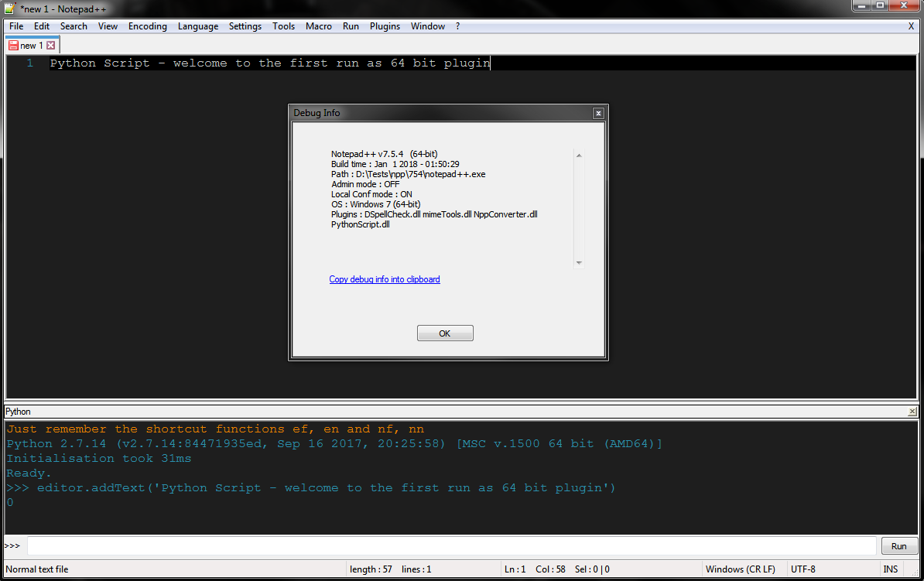Click 'UTF-8' encoding in status bar
This screenshot has height=581, width=924.
(803, 569)
